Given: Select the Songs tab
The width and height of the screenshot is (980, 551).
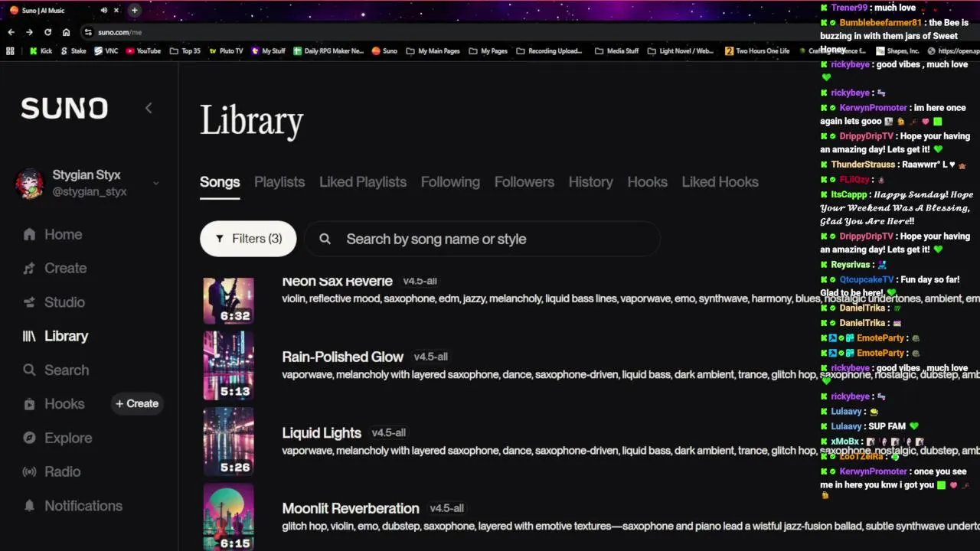Looking at the screenshot, I should (x=220, y=182).
